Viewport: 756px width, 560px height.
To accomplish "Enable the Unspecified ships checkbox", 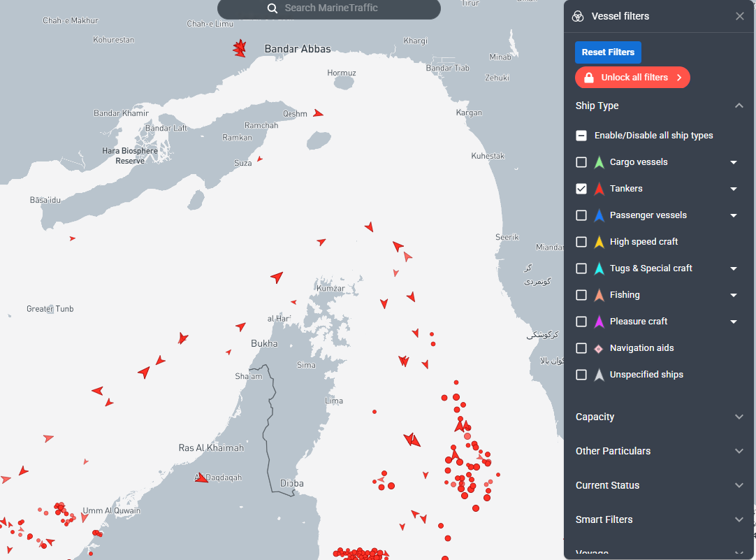I will coord(581,375).
